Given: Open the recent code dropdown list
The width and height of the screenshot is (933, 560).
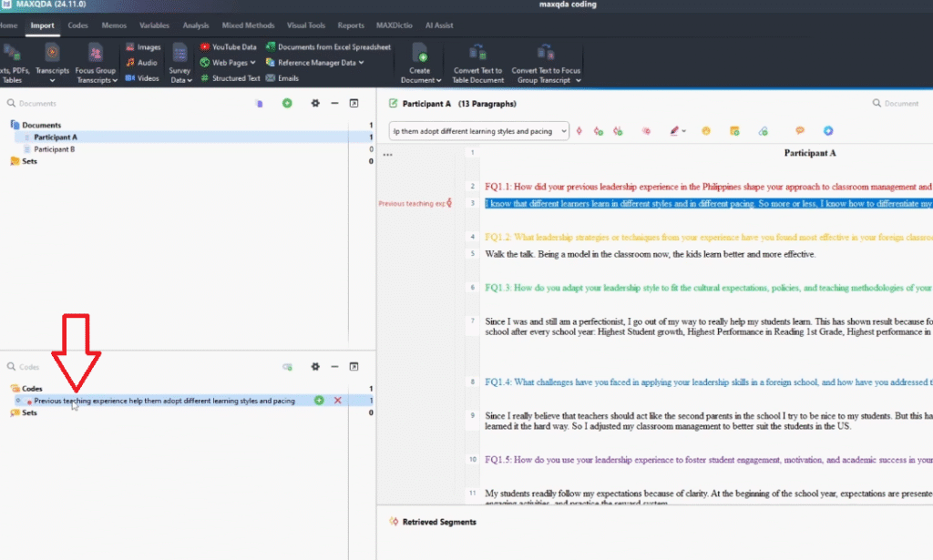Looking at the screenshot, I should coord(563,131).
